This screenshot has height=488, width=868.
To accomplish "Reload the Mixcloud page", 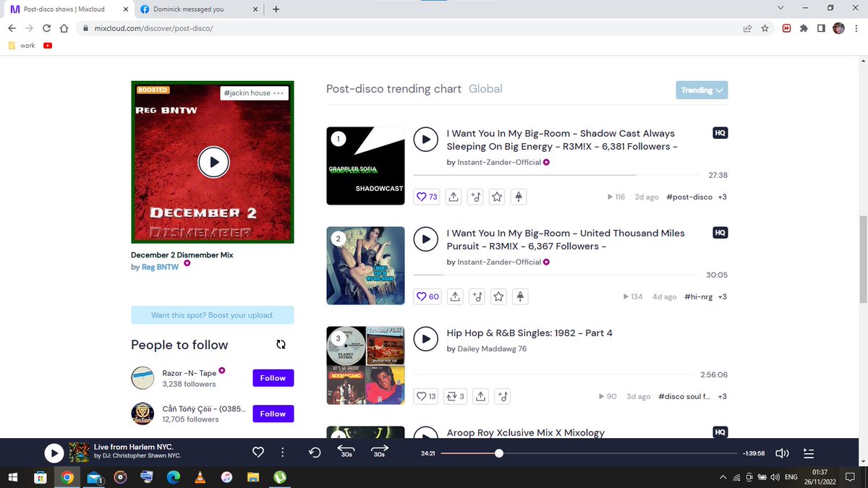I will point(46,29).
